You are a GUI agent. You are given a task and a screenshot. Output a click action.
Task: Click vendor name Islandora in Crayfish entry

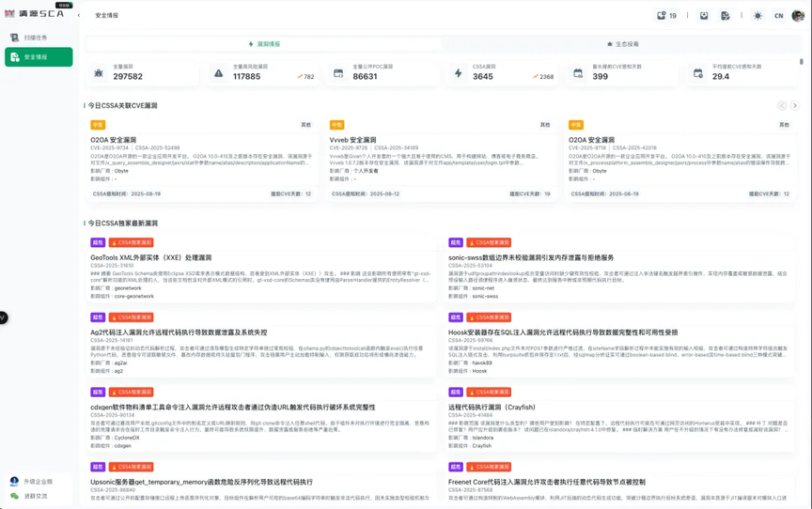pyautogui.click(x=483, y=439)
